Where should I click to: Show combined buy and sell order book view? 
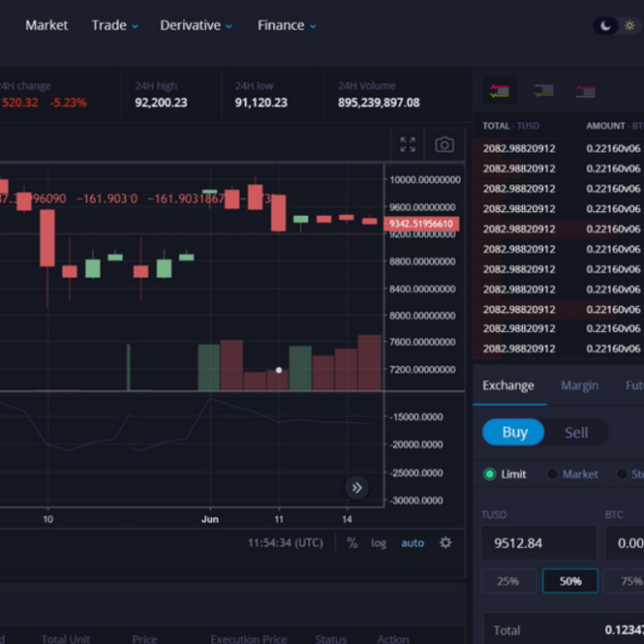498,91
